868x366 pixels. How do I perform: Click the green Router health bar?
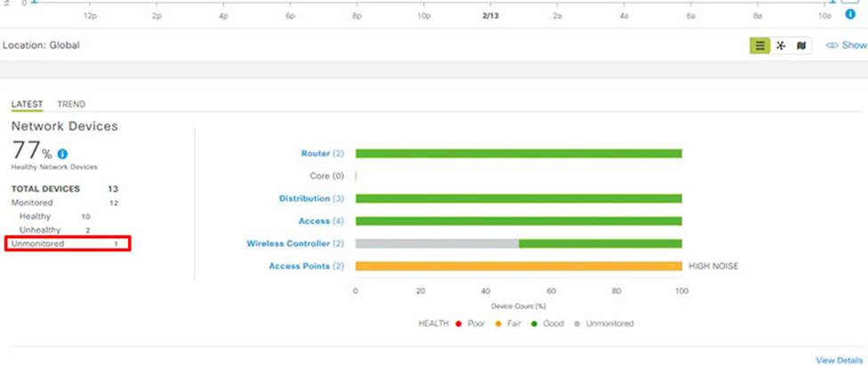(x=518, y=154)
